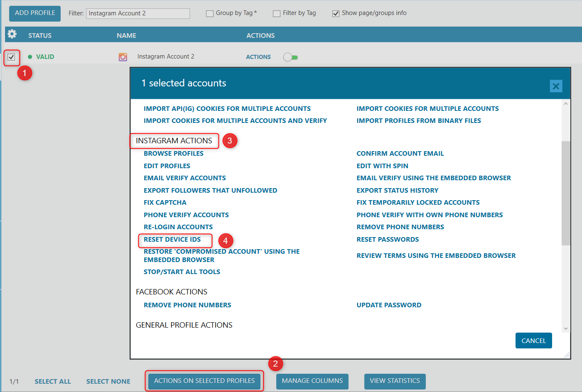Image resolution: width=582 pixels, height=392 pixels.
Task: Enable Filter by Tag checkbox
Action: coord(277,14)
